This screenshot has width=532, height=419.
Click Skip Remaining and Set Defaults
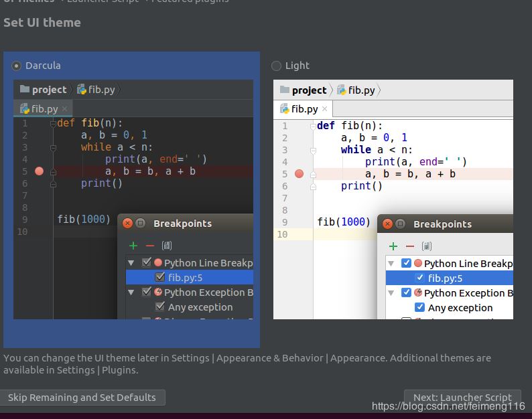point(82,398)
